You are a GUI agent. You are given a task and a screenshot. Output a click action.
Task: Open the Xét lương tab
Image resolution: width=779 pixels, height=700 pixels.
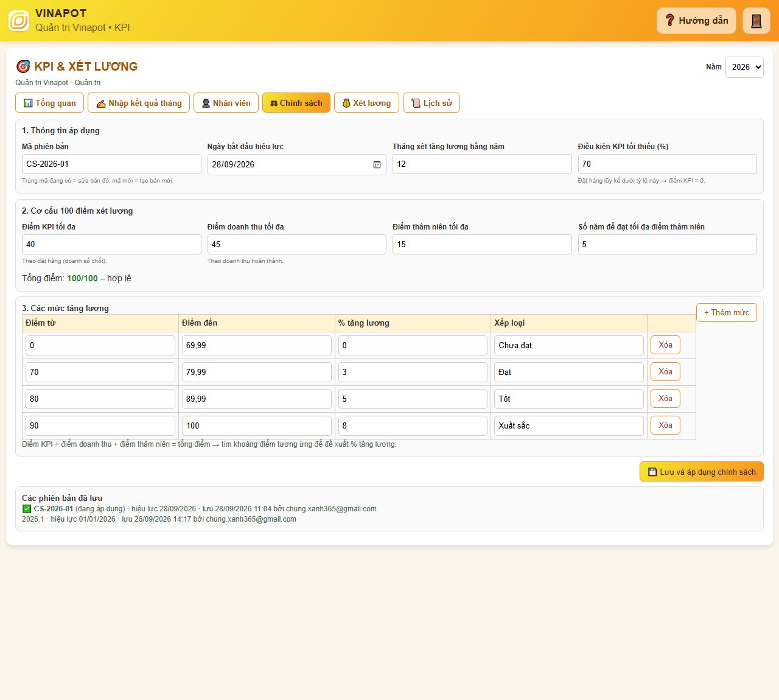point(366,103)
